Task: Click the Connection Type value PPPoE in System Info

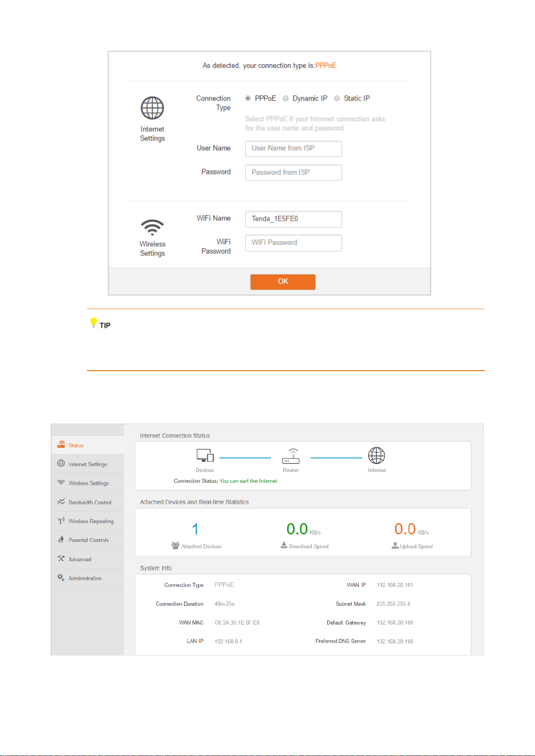Action: click(x=224, y=585)
